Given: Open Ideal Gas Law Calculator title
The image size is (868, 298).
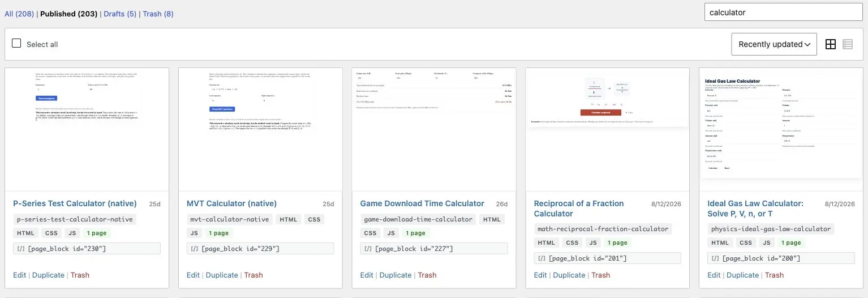Looking at the screenshot, I should click(755, 208).
